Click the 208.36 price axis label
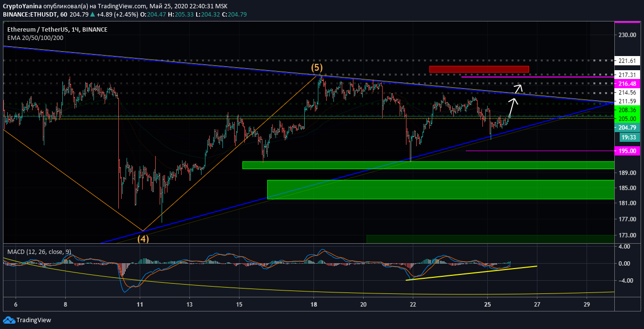 pos(627,111)
